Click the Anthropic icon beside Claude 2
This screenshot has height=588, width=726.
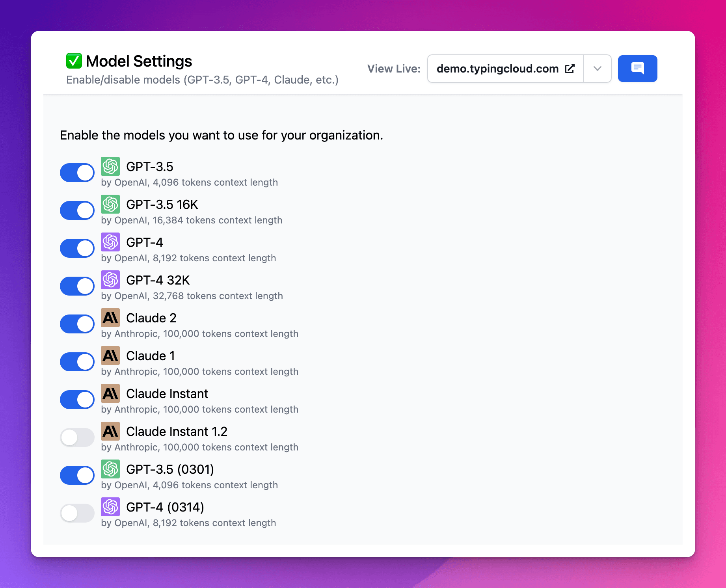[110, 318]
